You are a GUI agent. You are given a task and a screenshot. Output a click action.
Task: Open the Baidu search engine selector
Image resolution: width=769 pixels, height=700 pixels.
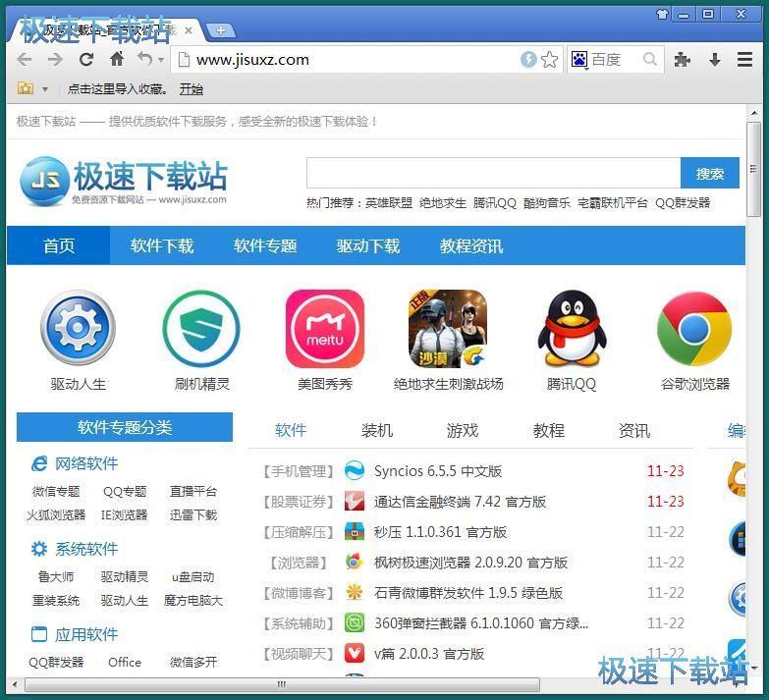pyautogui.click(x=579, y=60)
